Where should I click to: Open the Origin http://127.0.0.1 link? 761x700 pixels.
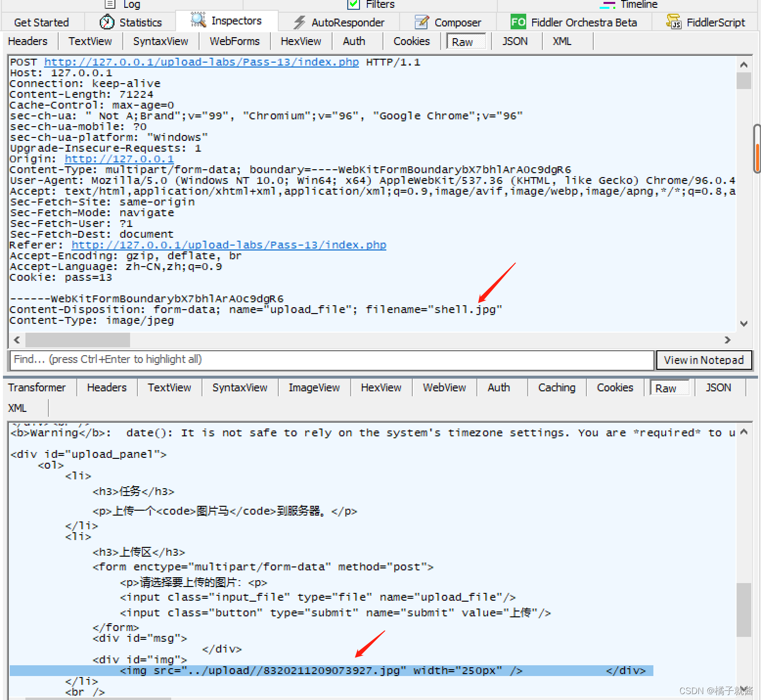[119, 159]
